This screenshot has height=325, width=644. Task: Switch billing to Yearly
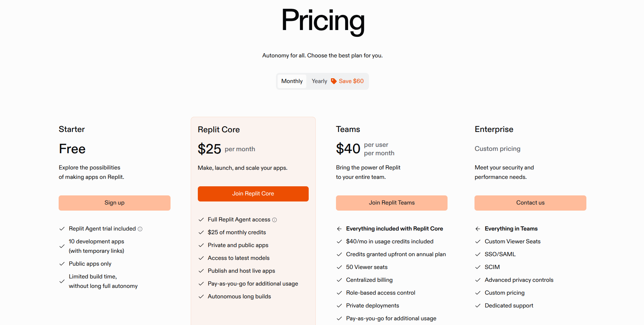[x=319, y=81]
